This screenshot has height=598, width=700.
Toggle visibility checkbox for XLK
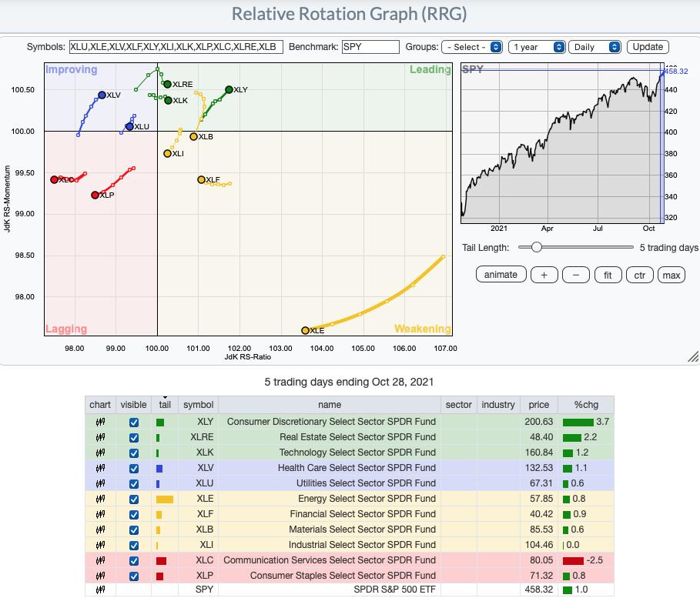tap(134, 453)
